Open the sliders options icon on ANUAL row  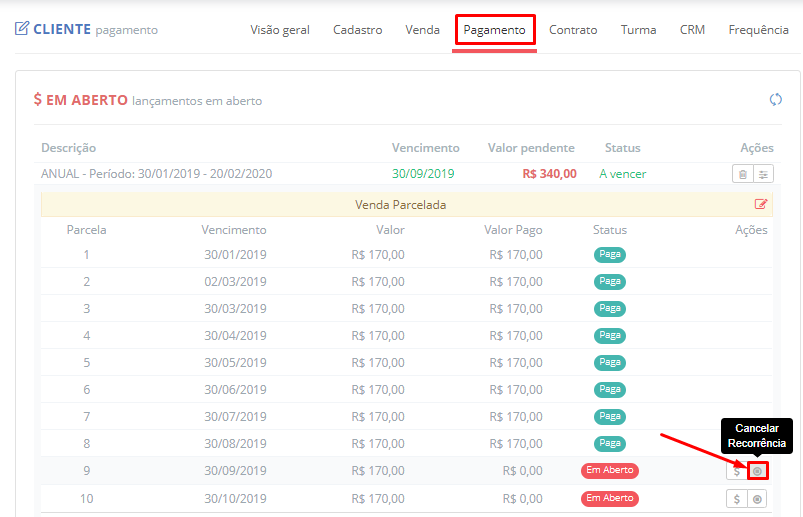[x=763, y=174]
